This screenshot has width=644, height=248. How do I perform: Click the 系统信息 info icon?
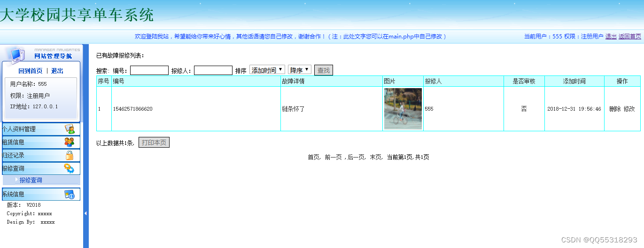[70, 194]
